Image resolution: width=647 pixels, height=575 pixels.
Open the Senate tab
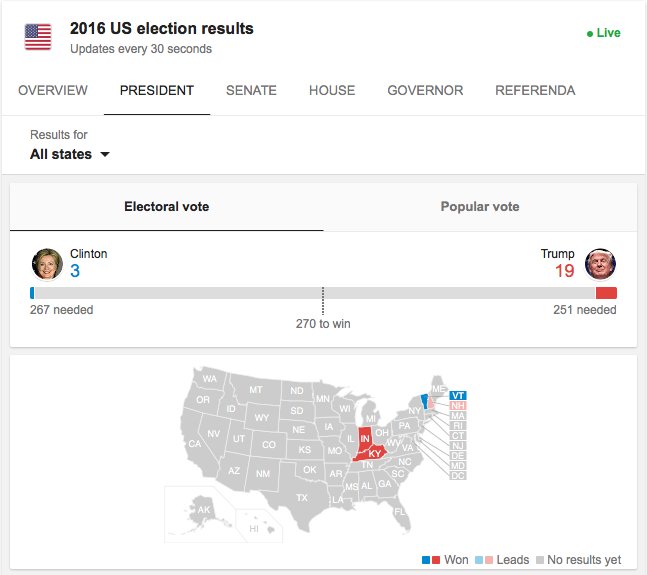click(x=251, y=90)
